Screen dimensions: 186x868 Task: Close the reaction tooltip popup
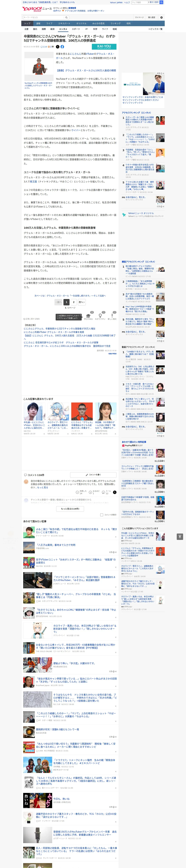(x=80, y=315)
